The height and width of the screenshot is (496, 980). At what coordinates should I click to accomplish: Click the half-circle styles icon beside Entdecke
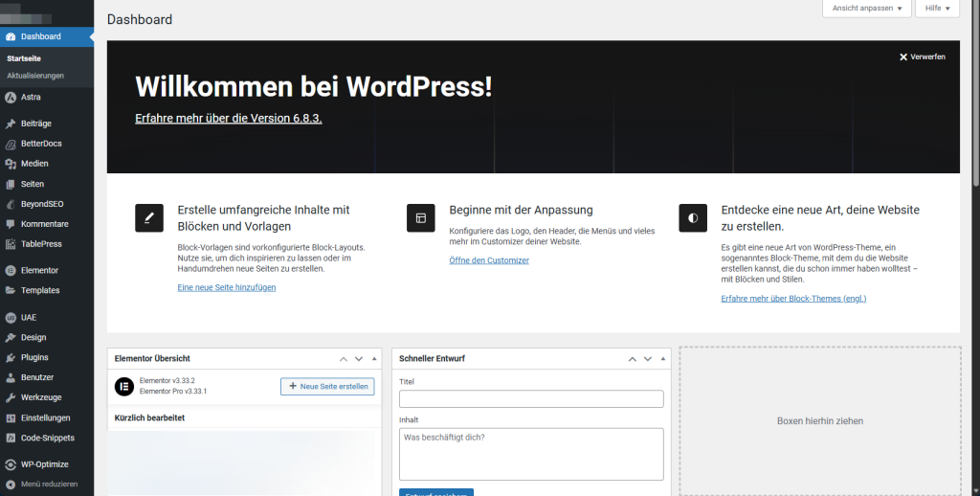[x=693, y=217]
